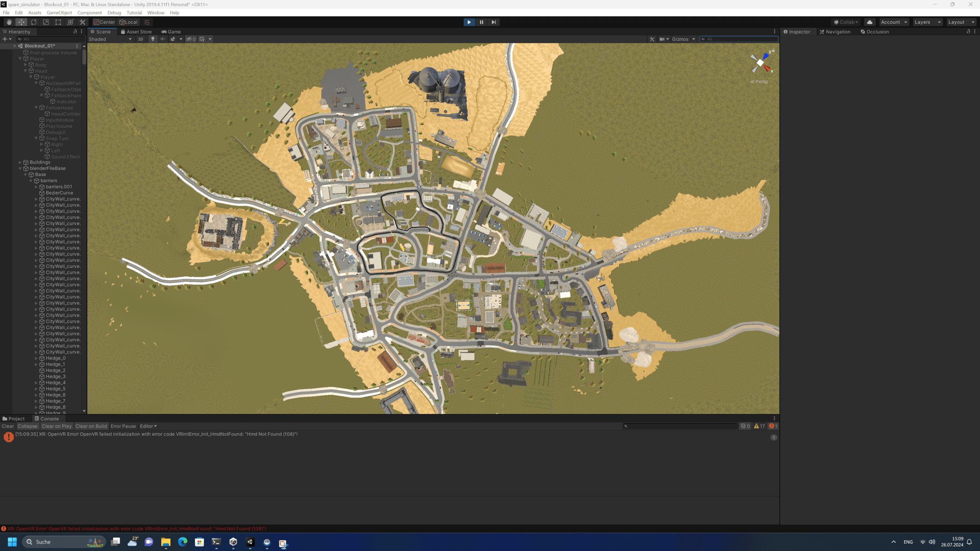Open the Shaded draw mode dropdown
This screenshot has width=980, height=551.
(110, 39)
